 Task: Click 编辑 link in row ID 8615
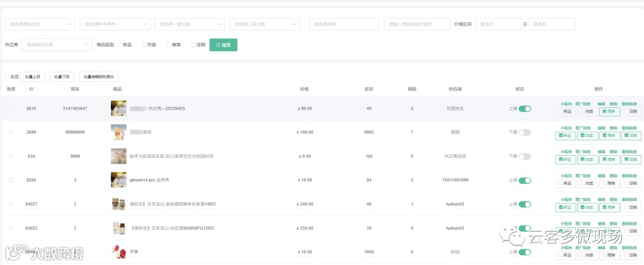pyautogui.click(x=601, y=104)
